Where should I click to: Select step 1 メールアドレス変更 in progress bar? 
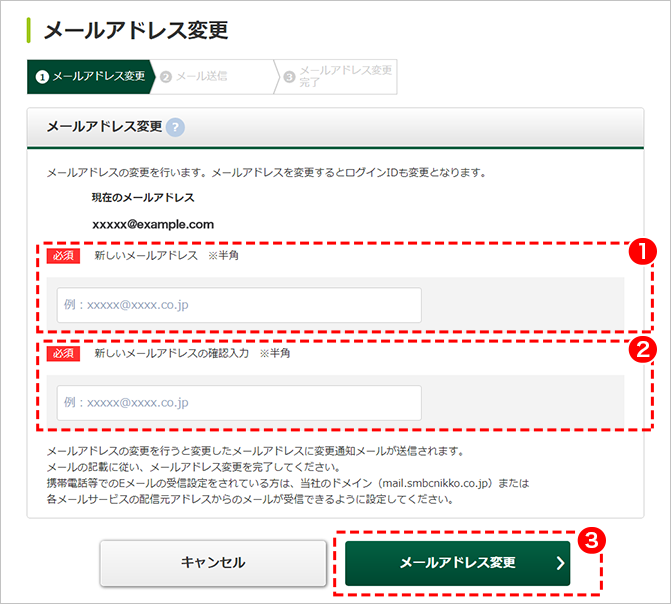click(89, 76)
